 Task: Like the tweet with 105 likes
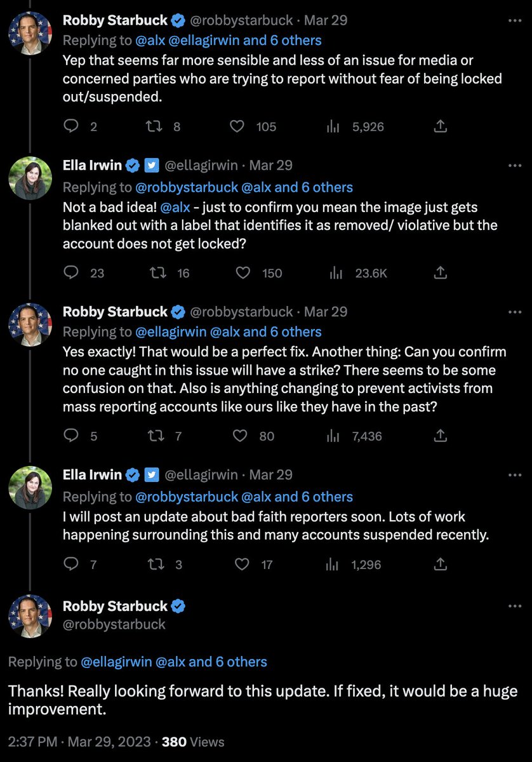point(237,126)
